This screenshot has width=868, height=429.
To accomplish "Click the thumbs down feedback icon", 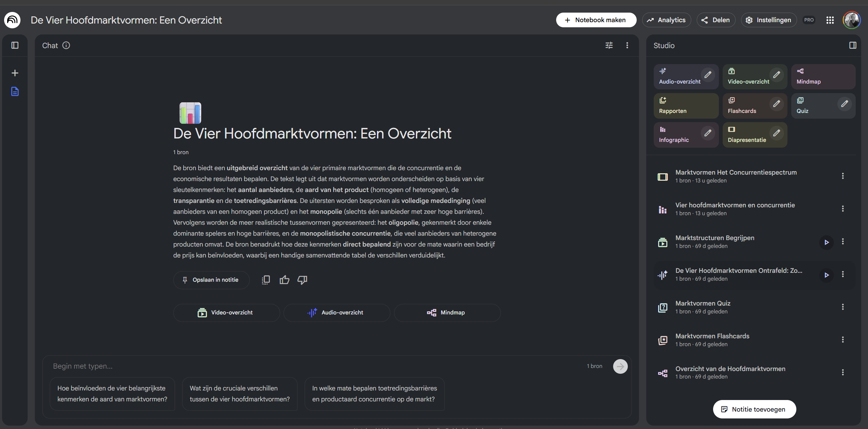I will [x=302, y=280].
